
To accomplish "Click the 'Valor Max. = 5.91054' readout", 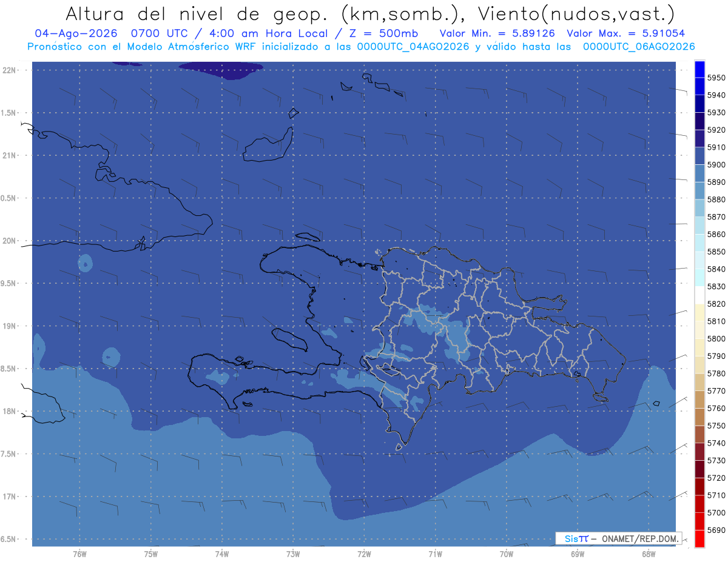I will click(625, 33).
